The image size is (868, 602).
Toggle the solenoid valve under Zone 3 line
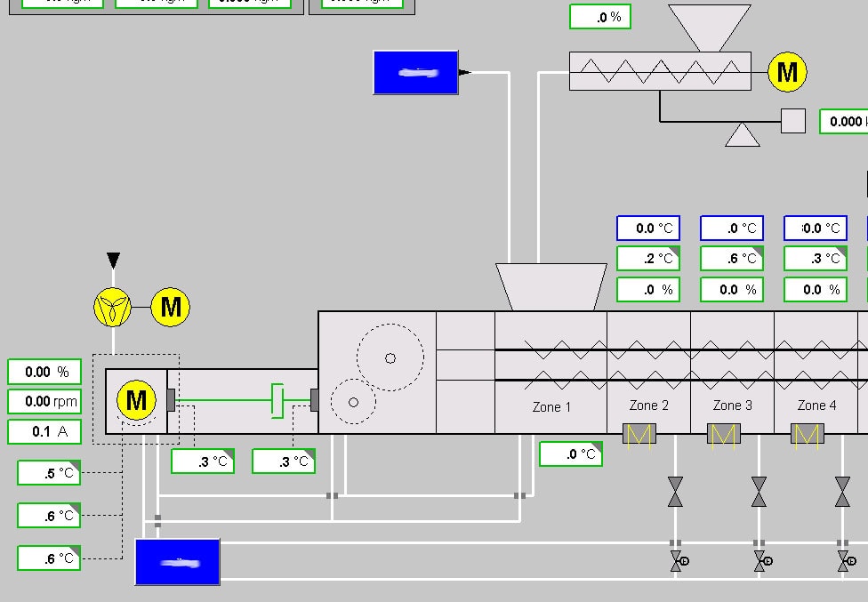coord(763,561)
